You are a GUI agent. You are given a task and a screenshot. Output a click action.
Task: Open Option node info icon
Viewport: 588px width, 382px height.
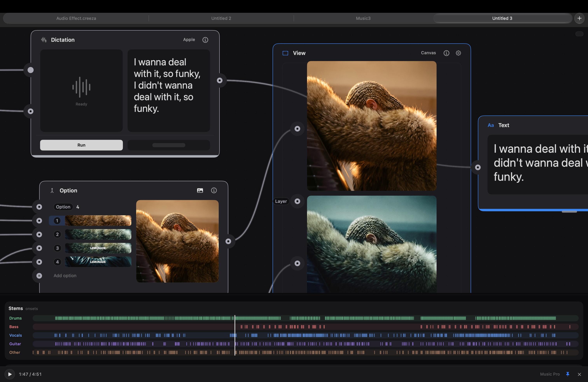pyautogui.click(x=214, y=190)
